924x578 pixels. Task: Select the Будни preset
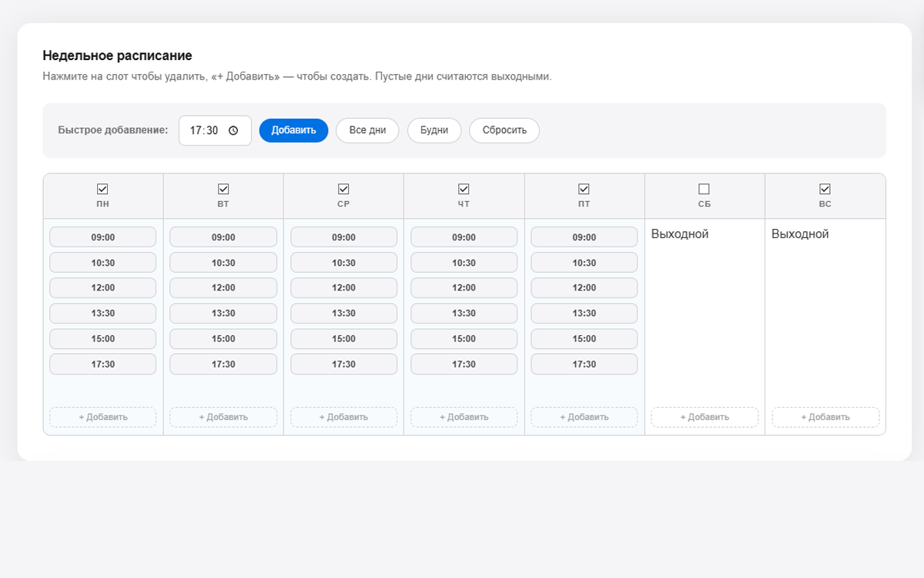tap(434, 130)
